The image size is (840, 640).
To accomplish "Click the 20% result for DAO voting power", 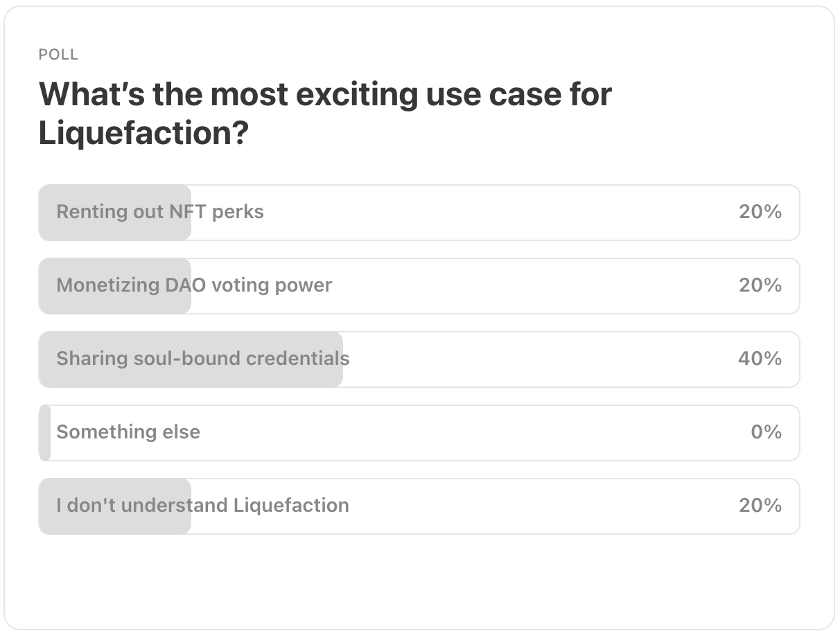I will click(760, 285).
